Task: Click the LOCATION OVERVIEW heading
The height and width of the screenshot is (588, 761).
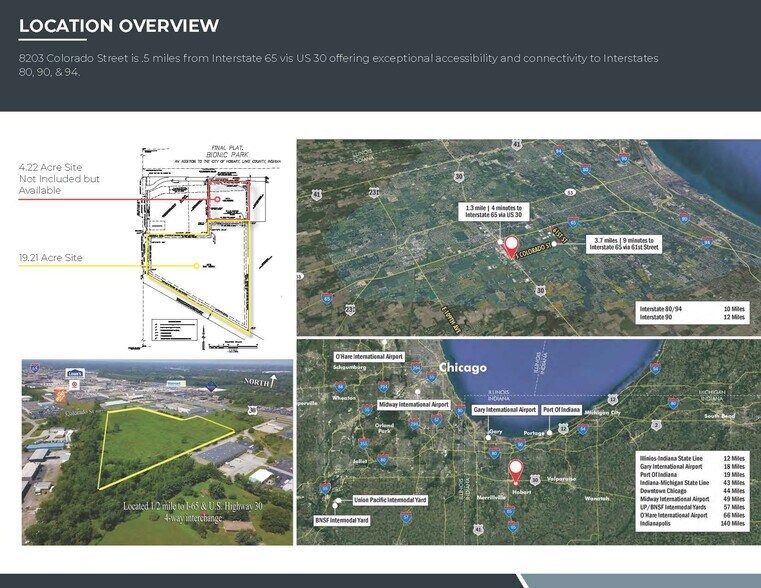Action: 119,26
